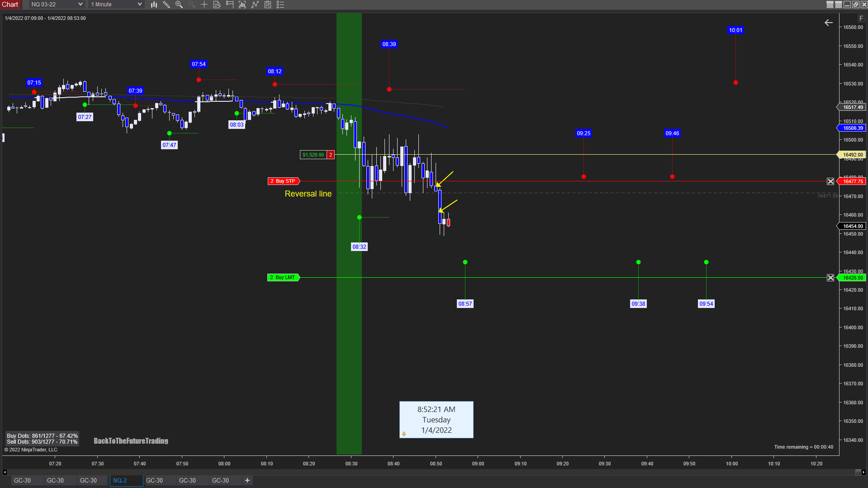Click the 07:47 time label
The height and width of the screenshot is (488, 868).
click(169, 145)
